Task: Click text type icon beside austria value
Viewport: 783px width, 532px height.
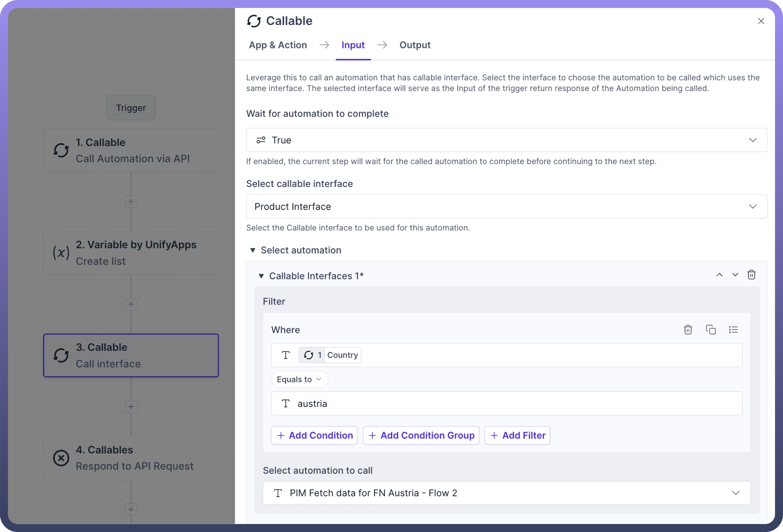Action: (x=285, y=404)
